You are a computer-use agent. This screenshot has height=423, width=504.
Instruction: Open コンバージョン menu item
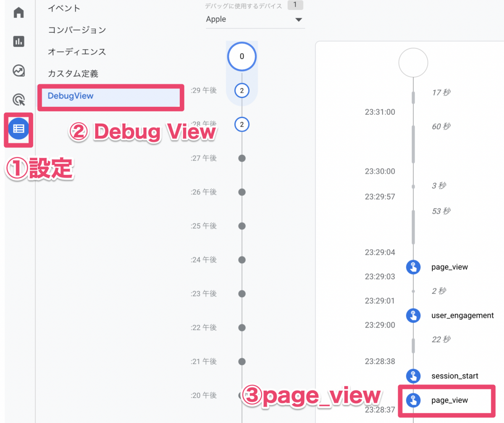pos(77,30)
